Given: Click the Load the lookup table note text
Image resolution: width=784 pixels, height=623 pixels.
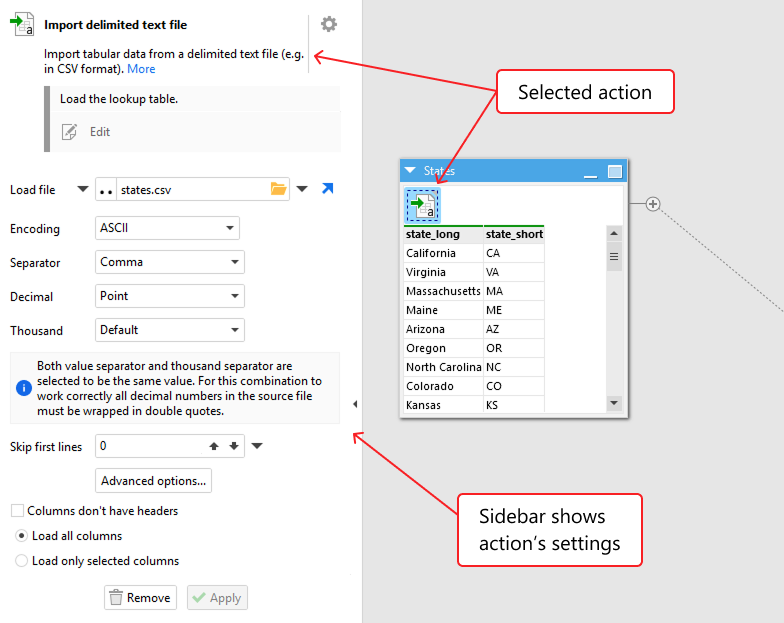Looking at the screenshot, I should (119, 99).
